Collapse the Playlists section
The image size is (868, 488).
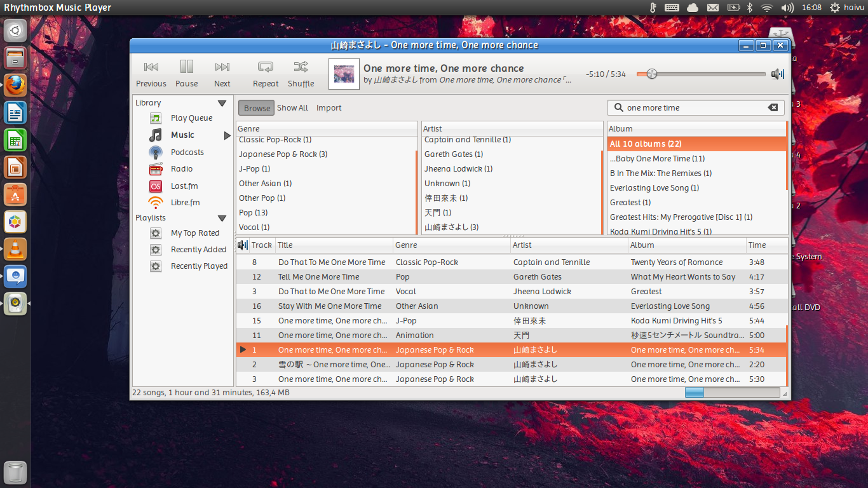tap(222, 218)
